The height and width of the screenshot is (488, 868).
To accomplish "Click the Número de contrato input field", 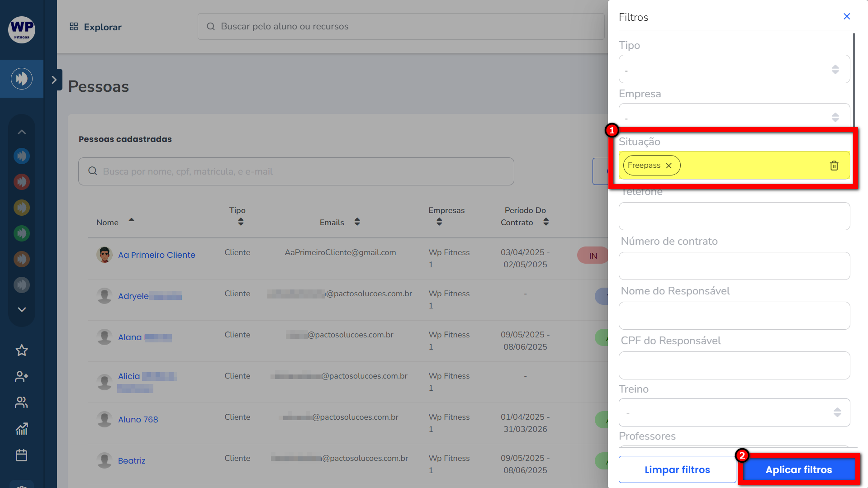I will 734,266.
